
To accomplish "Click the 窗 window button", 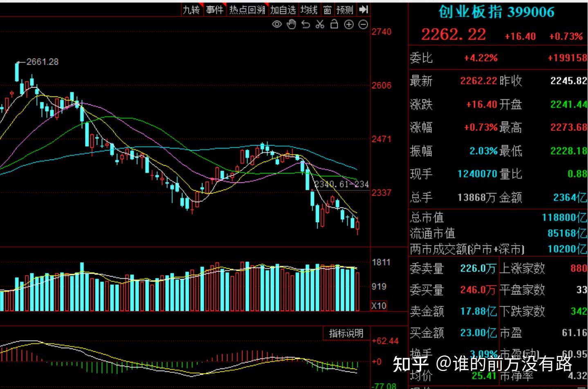I will point(327,9).
